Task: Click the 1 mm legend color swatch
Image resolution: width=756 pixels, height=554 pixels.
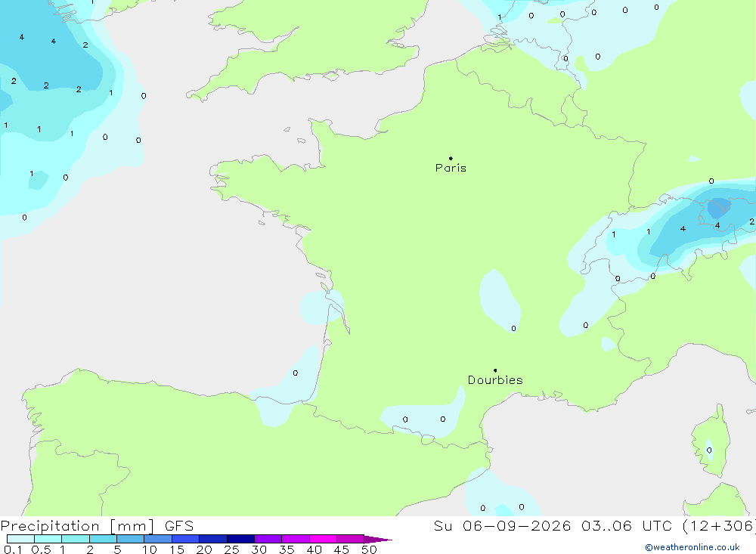Action: point(76,539)
